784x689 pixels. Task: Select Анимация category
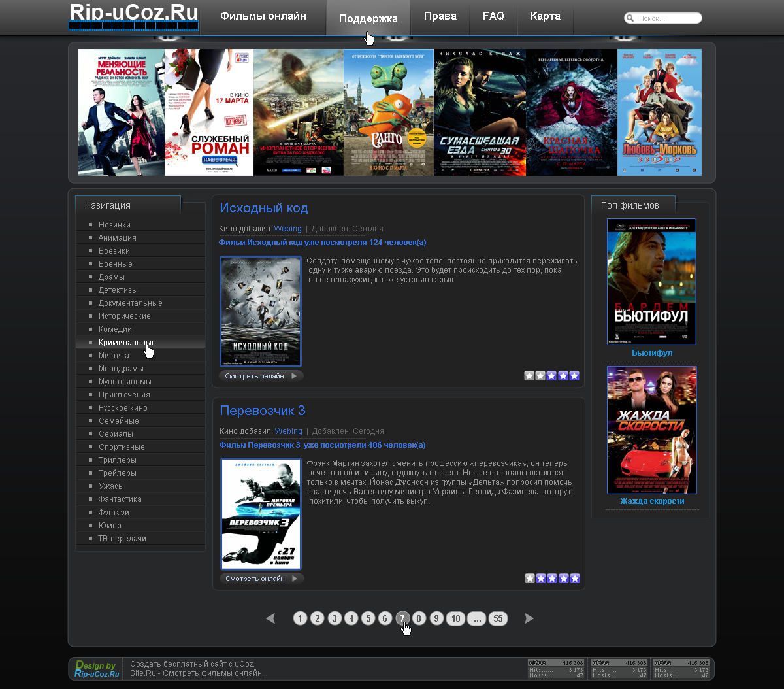(x=140, y=238)
